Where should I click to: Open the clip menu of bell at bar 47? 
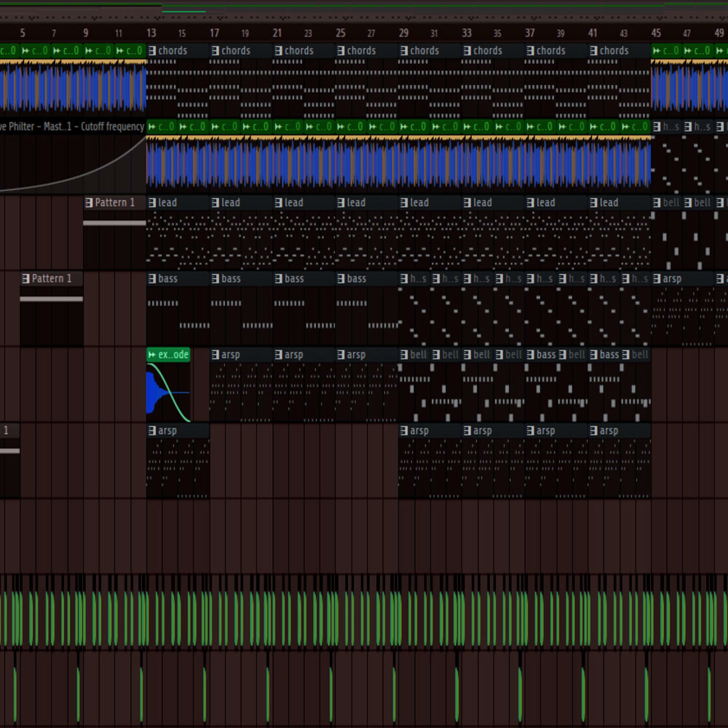pos(688,203)
